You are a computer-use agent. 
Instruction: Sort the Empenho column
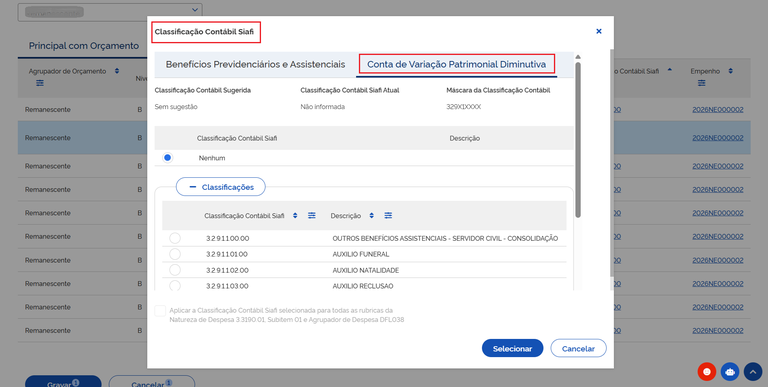tap(730, 72)
